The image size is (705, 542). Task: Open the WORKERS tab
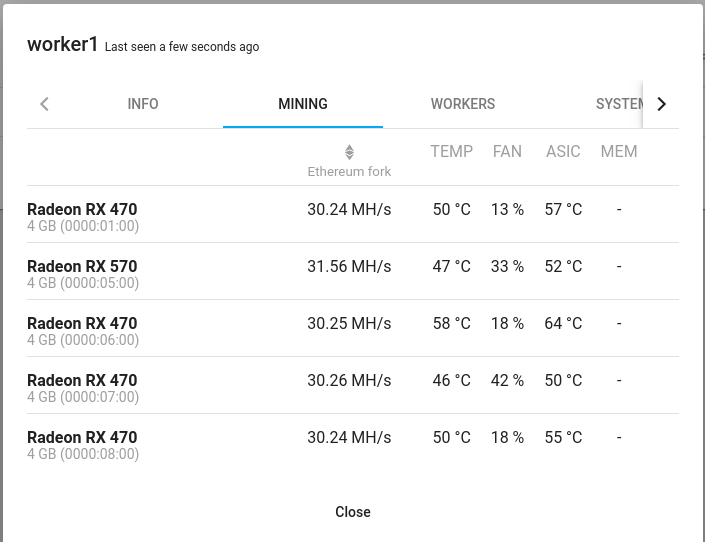pyautogui.click(x=463, y=104)
